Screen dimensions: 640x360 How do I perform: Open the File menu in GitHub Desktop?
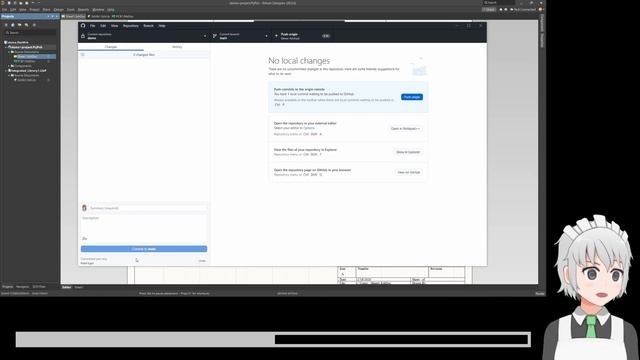[x=93, y=26]
